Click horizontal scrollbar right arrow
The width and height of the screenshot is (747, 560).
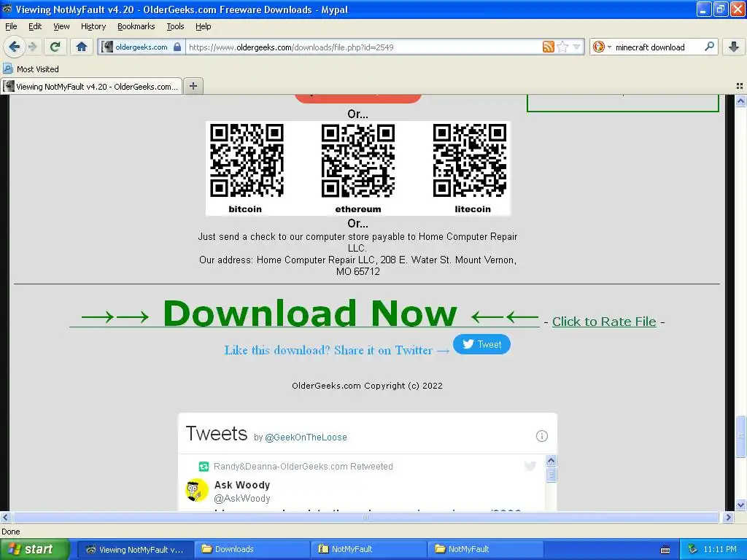pyautogui.click(x=729, y=517)
